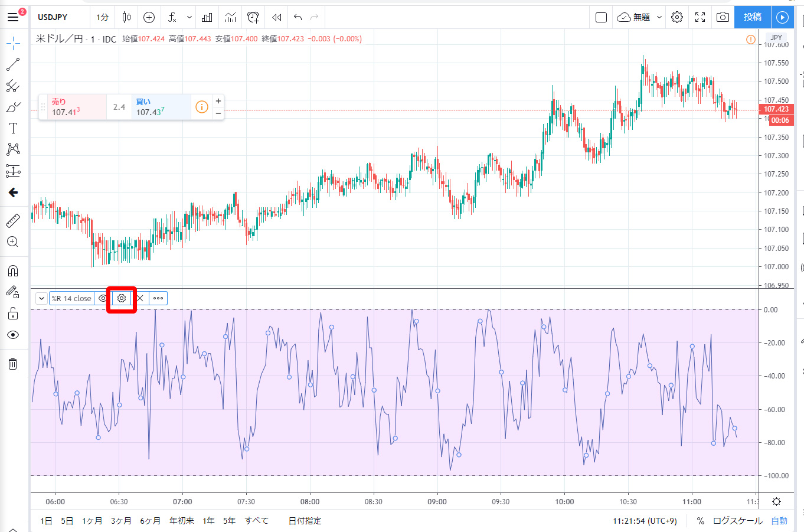The height and width of the screenshot is (532, 804).
Task: Redo the last chart action
Action: [x=314, y=17]
